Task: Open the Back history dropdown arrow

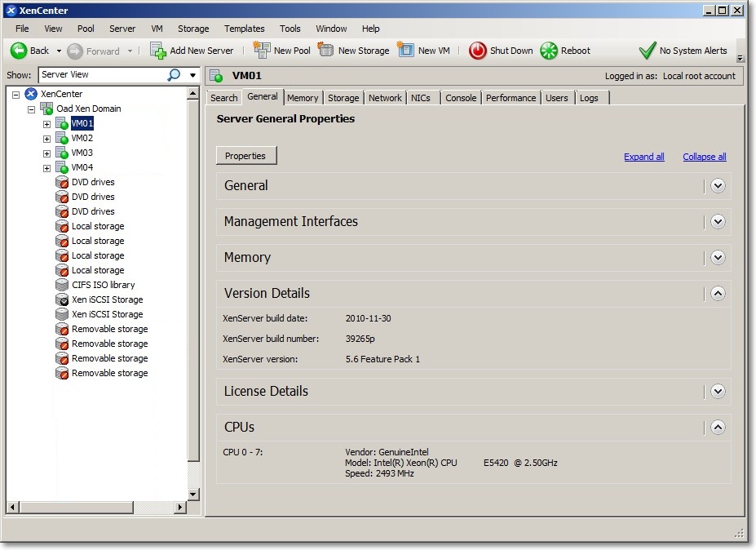Action: pyautogui.click(x=59, y=51)
